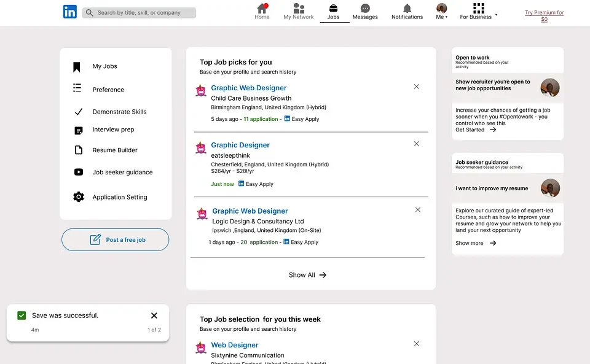Dismiss the eatsleepthink Graphic Designer job
Viewport: 590px width, 364px height.
[417, 144]
